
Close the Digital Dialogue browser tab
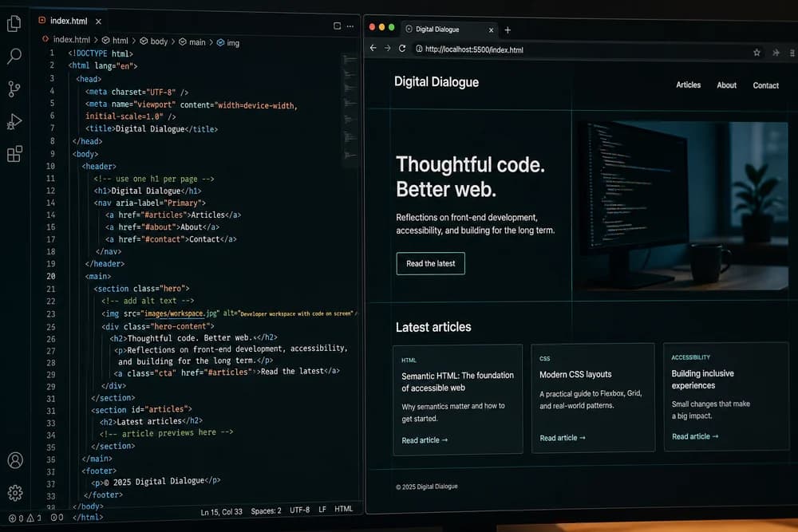pyautogui.click(x=491, y=30)
